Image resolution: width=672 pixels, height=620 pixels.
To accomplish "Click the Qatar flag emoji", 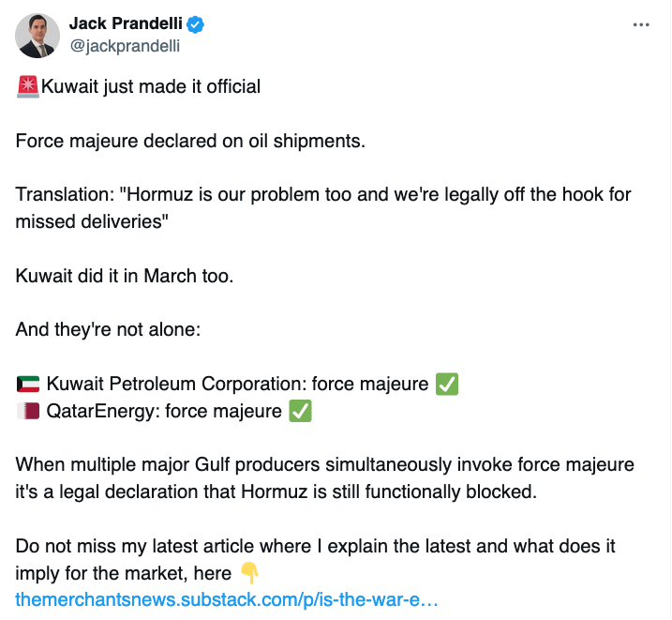I will [28, 411].
